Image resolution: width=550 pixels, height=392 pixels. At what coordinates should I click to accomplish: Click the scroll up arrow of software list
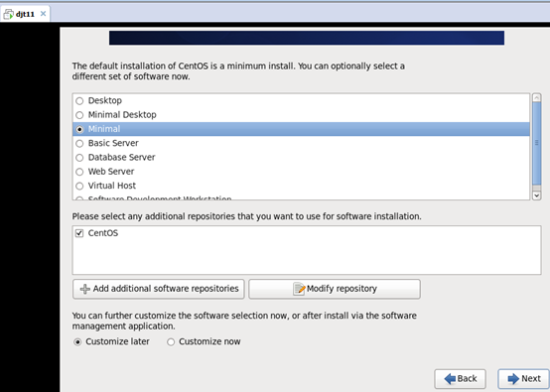(536, 98)
